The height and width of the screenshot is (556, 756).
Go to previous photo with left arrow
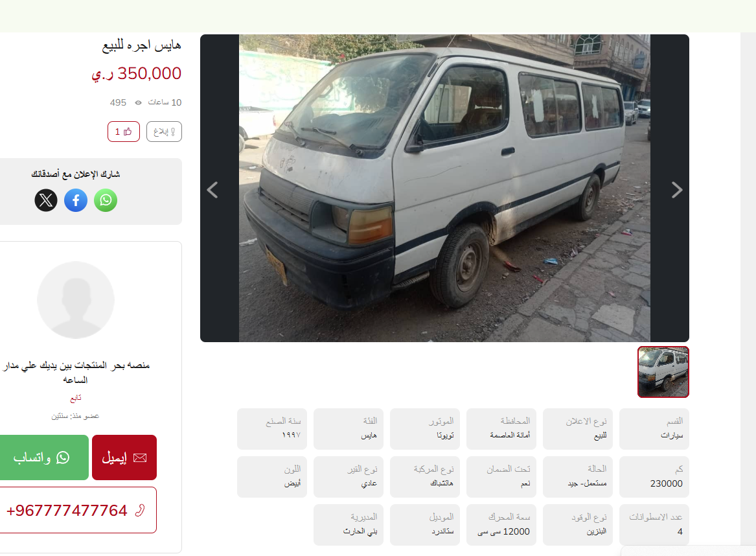pos(212,190)
